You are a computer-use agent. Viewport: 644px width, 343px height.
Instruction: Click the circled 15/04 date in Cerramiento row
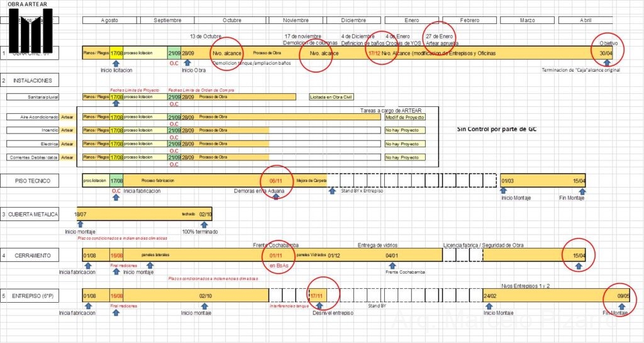tap(579, 256)
